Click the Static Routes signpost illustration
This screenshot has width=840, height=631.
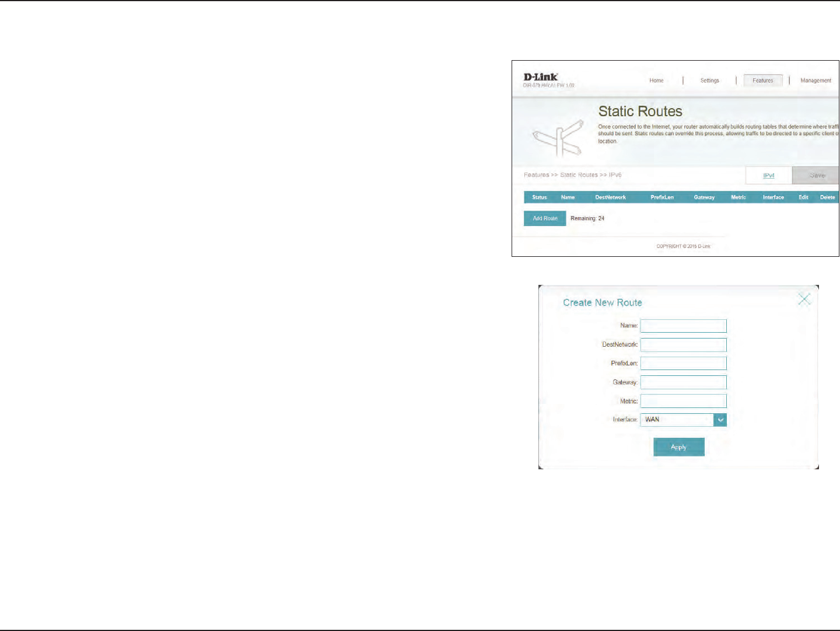[559, 138]
